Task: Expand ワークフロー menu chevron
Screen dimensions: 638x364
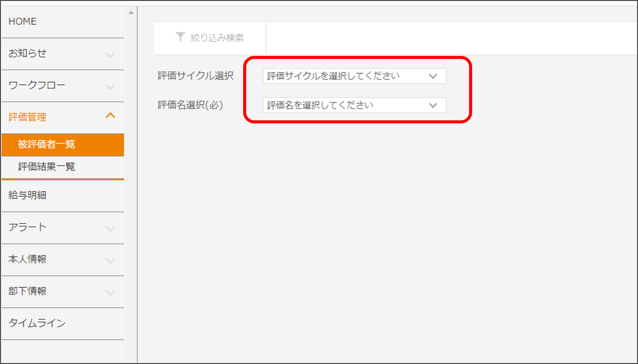Action: tap(110, 87)
